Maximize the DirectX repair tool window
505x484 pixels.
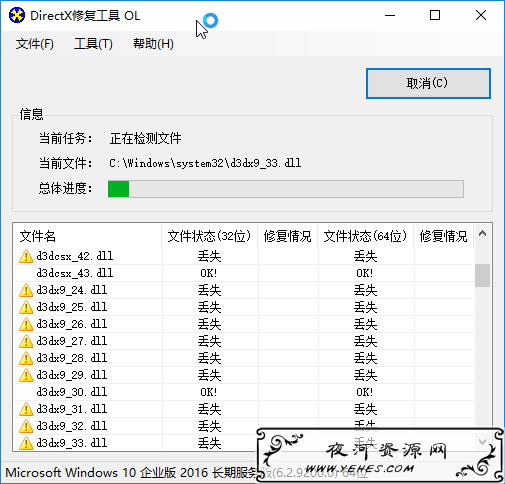point(435,15)
